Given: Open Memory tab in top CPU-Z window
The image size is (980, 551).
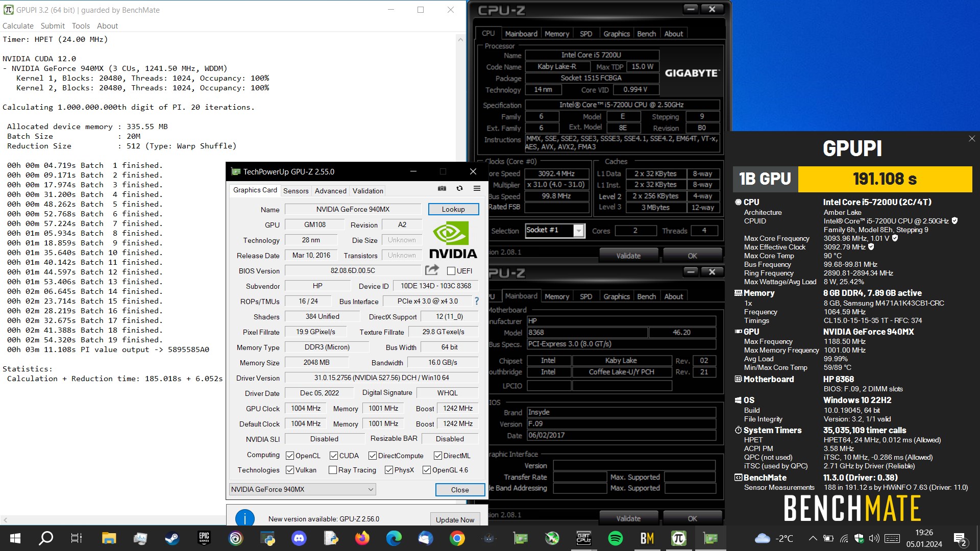Looking at the screenshot, I should pos(556,34).
